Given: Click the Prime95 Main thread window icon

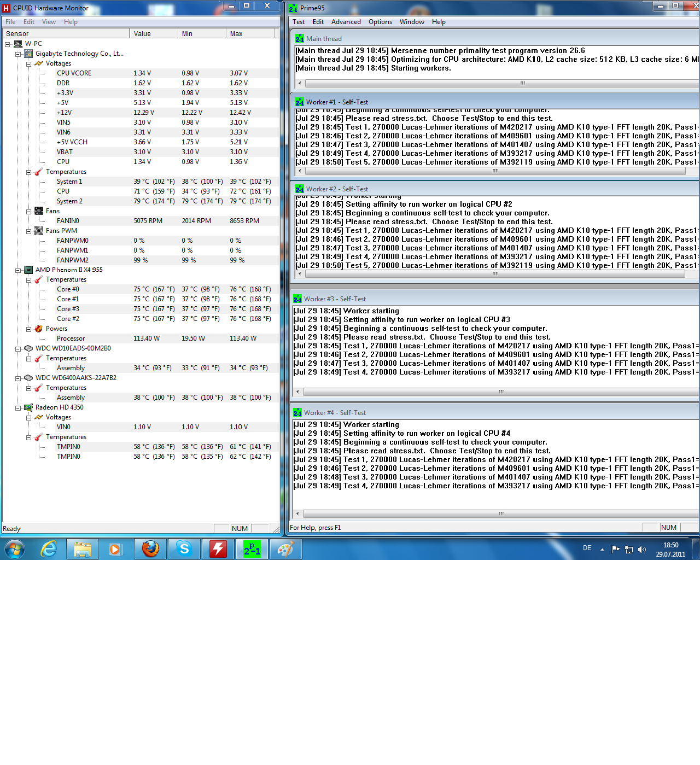Looking at the screenshot, I should pos(300,39).
